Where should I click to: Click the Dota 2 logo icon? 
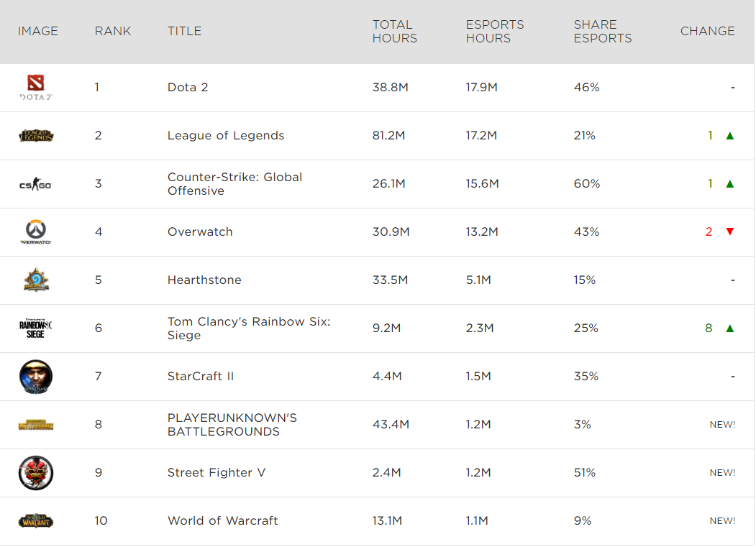pos(35,87)
